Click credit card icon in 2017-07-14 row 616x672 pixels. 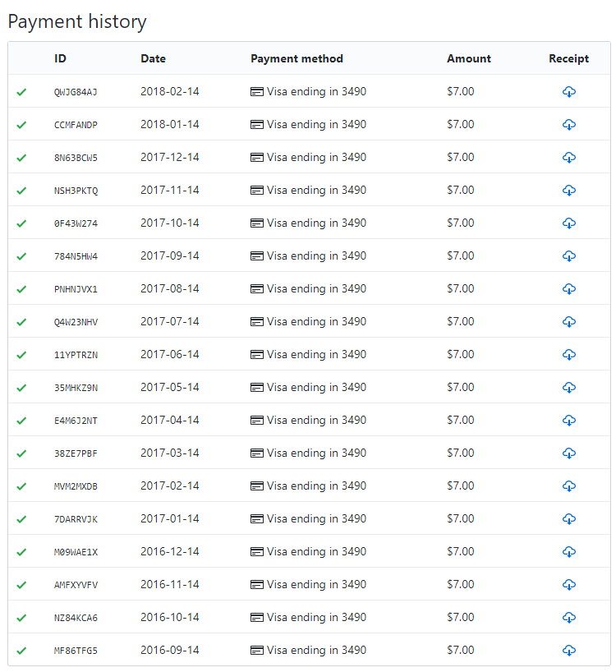(x=257, y=322)
